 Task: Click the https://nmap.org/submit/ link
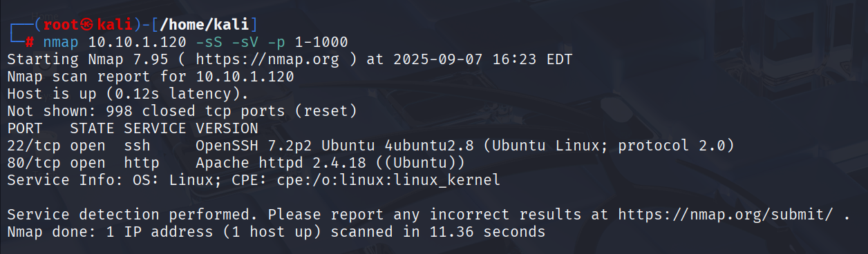726,215
